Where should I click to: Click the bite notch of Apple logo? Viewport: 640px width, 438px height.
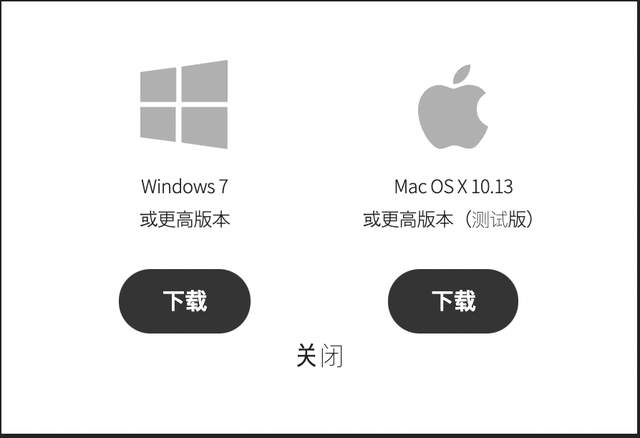pos(483,110)
